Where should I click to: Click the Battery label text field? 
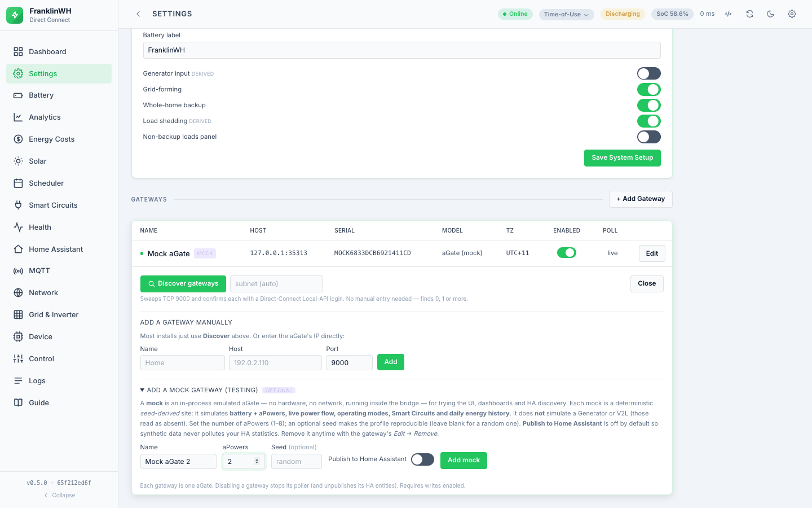coord(401,50)
